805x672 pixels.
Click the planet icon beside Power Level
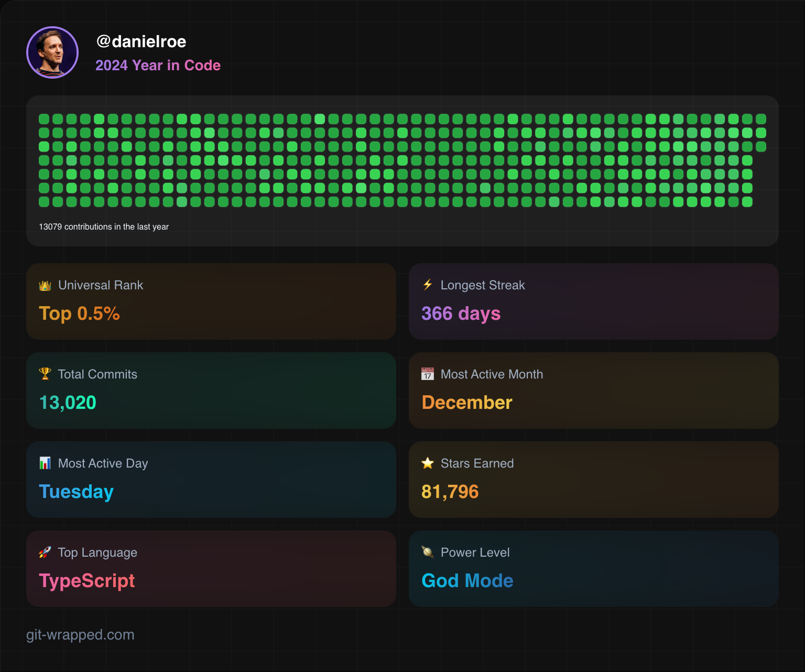pyautogui.click(x=427, y=552)
